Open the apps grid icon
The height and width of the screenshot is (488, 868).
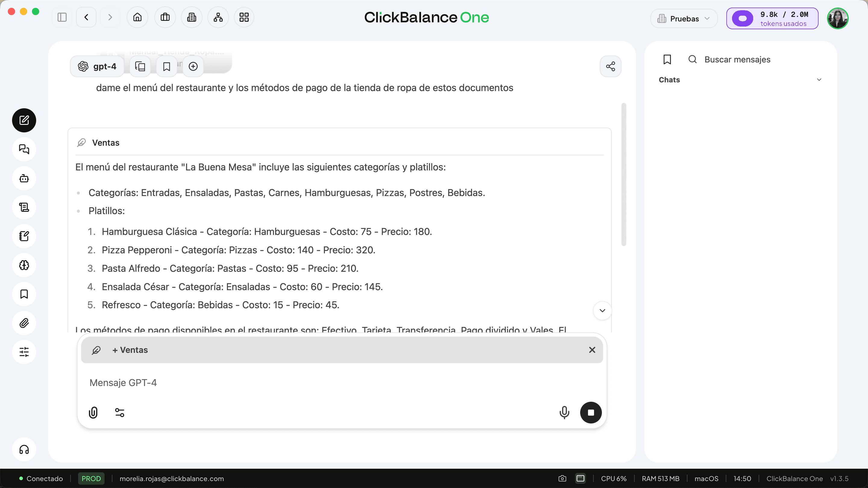[x=244, y=17]
